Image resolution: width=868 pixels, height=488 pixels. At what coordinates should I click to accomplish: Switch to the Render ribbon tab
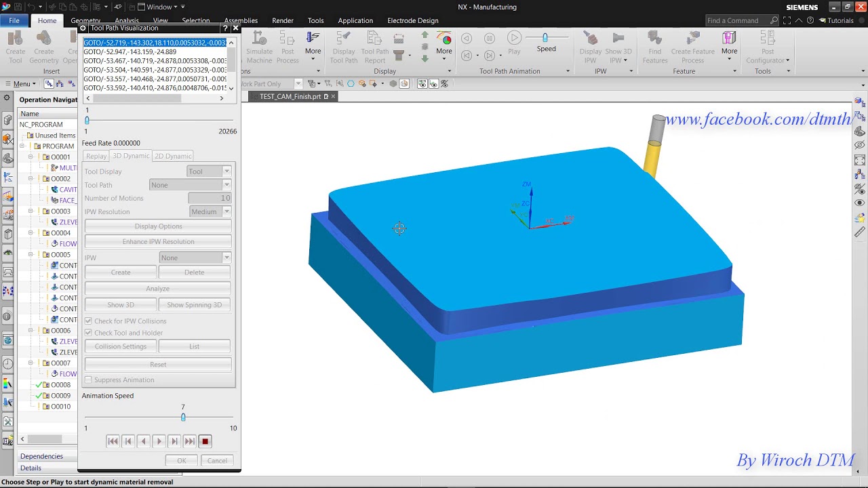(283, 20)
